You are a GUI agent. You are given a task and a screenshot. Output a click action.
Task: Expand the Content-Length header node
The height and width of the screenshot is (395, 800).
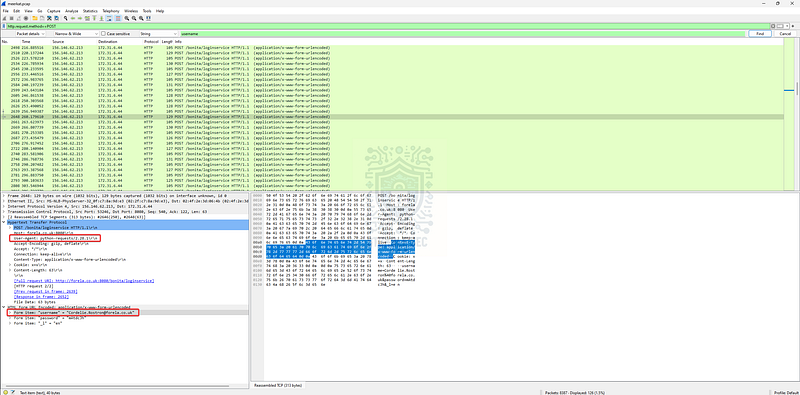pyautogui.click(x=10, y=269)
